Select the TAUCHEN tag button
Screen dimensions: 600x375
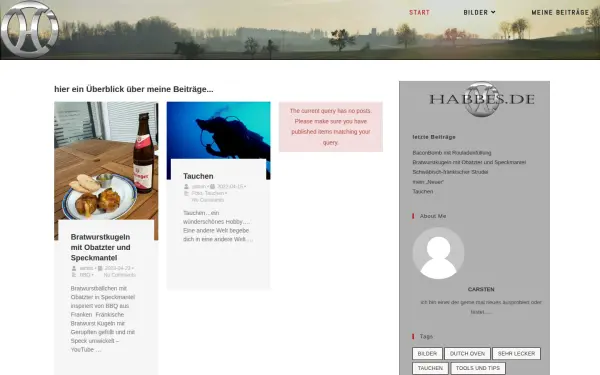430,368
